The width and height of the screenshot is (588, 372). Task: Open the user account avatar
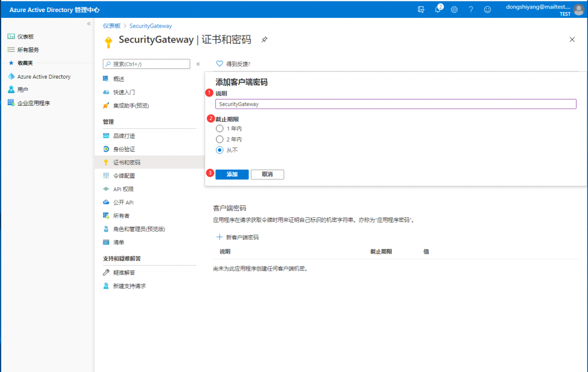[x=579, y=10]
